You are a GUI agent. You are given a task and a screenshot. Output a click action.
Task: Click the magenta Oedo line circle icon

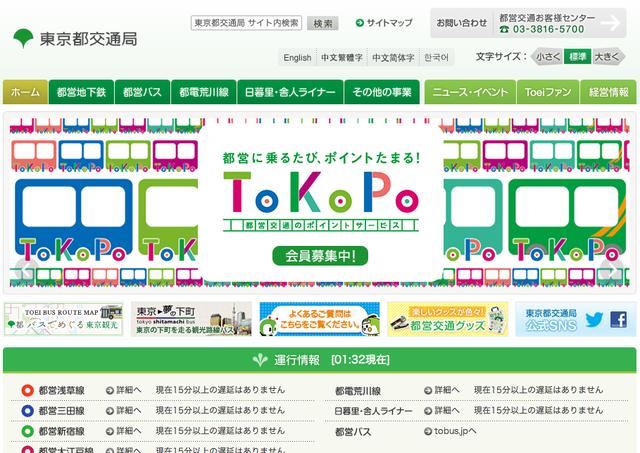27,449
